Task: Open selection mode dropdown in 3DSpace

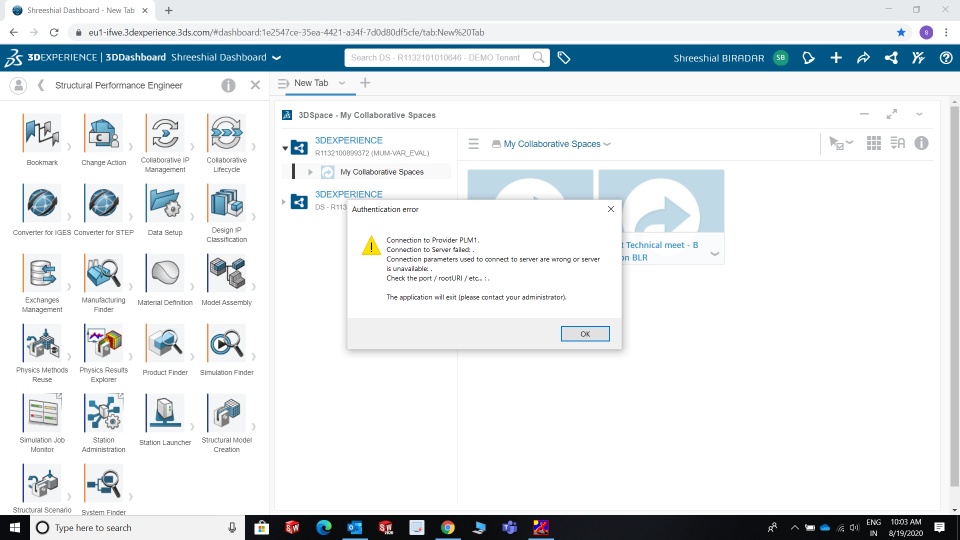Action: 841,143
